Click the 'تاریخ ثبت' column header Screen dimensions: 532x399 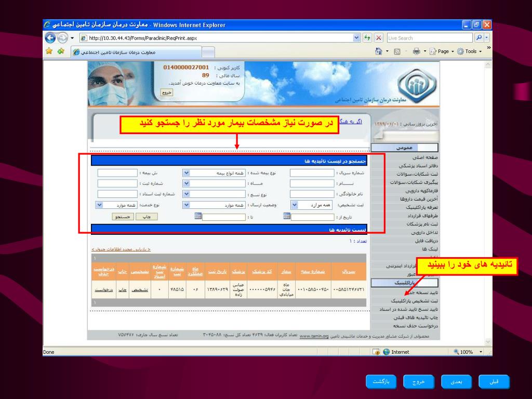coord(217,271)
